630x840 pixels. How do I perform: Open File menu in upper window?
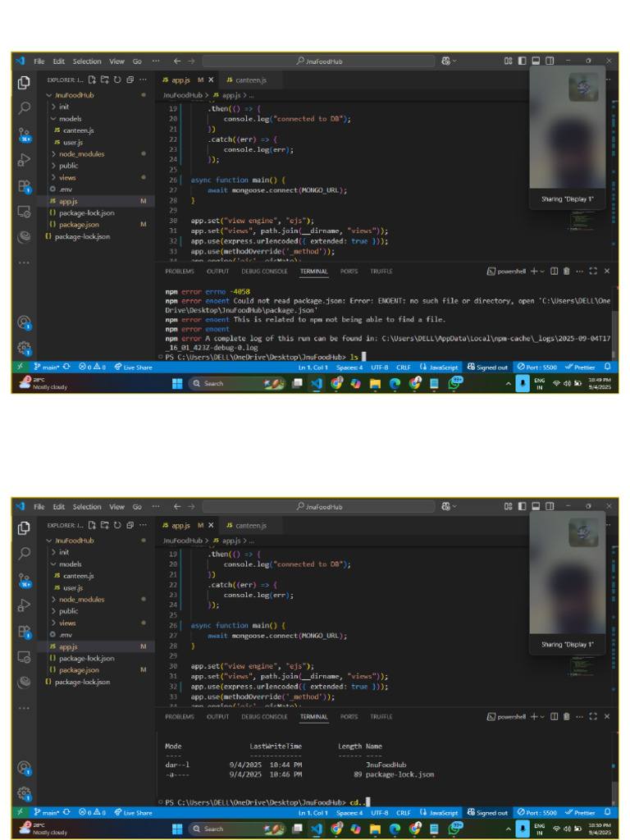coord(39,61)
